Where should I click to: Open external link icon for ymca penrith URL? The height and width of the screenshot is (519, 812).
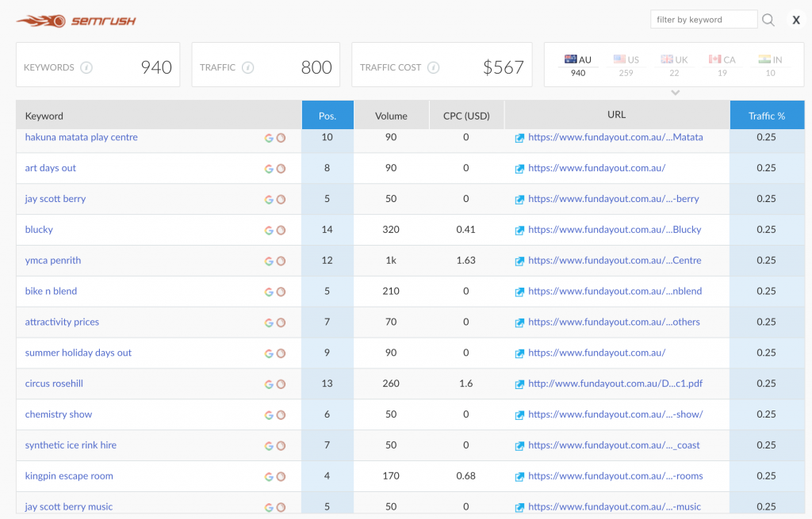(x=519, y=261)
